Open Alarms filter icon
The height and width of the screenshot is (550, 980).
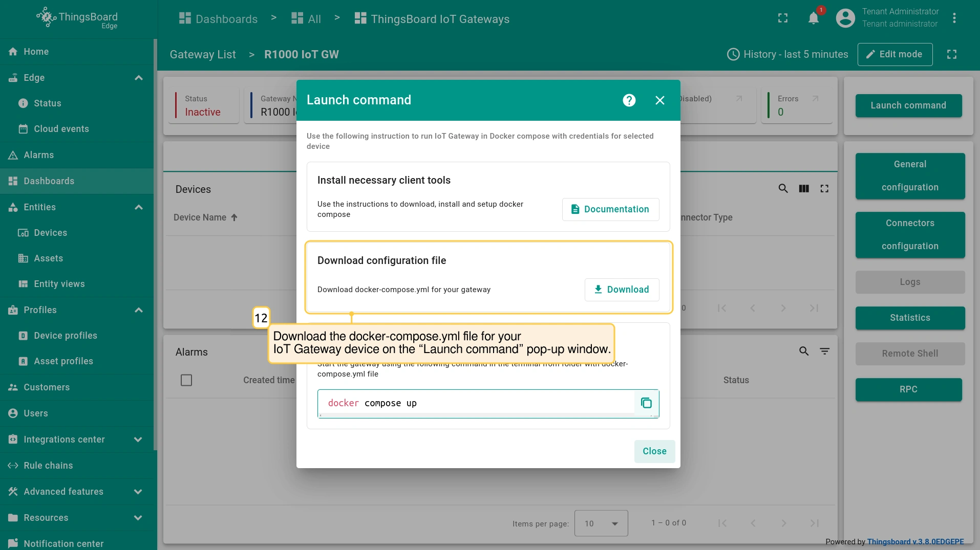[x=824, y=351]
